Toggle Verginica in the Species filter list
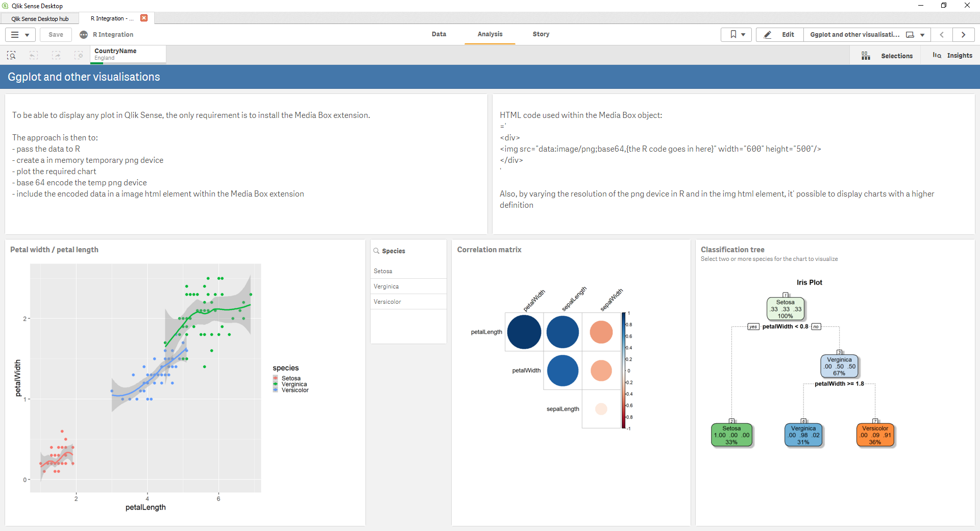The image size is (980, 531). click(408, 286)
